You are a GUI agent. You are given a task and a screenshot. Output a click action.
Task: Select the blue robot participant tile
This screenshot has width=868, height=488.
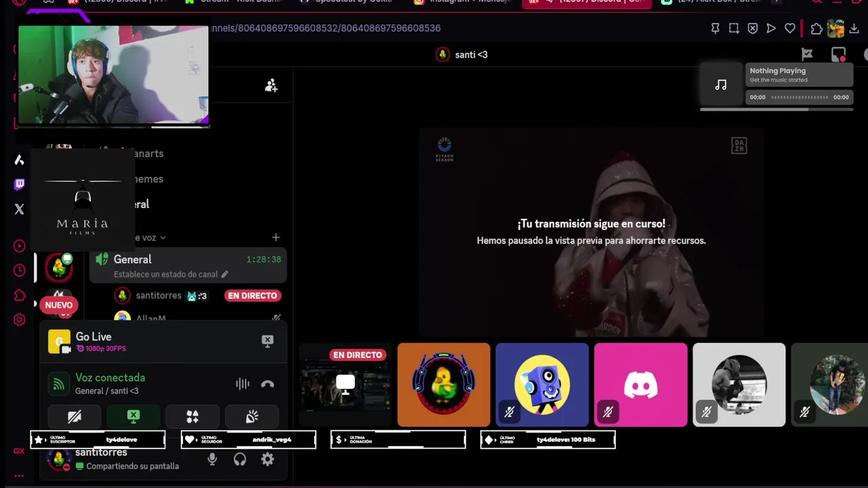point(542,384)
